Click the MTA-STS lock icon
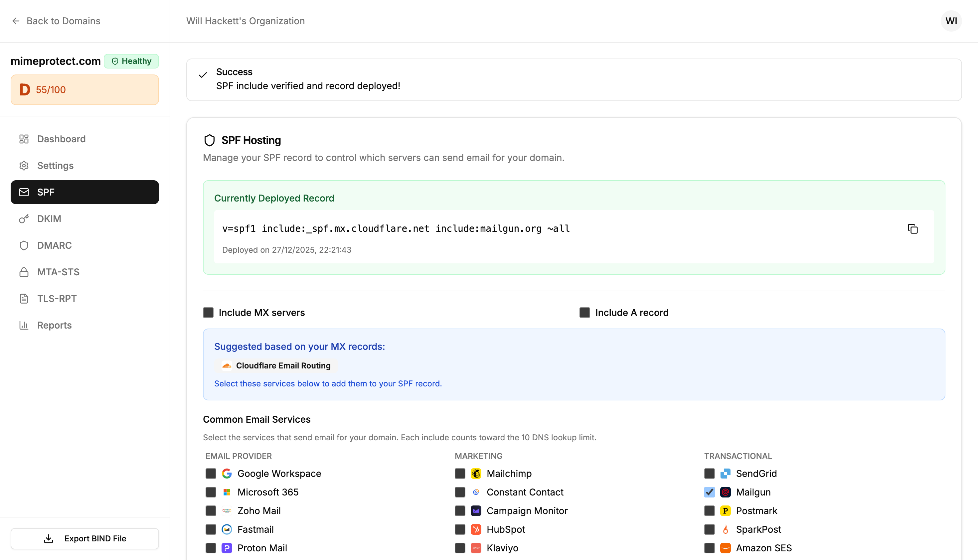The width and height of the screenshot is (978, 560). [x=24, y=272]
